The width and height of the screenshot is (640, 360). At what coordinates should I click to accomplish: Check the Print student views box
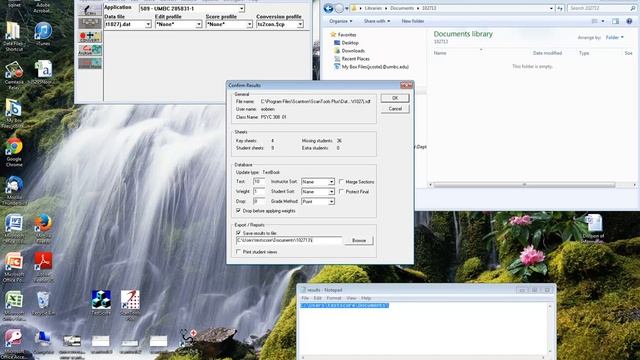[238, 252]
